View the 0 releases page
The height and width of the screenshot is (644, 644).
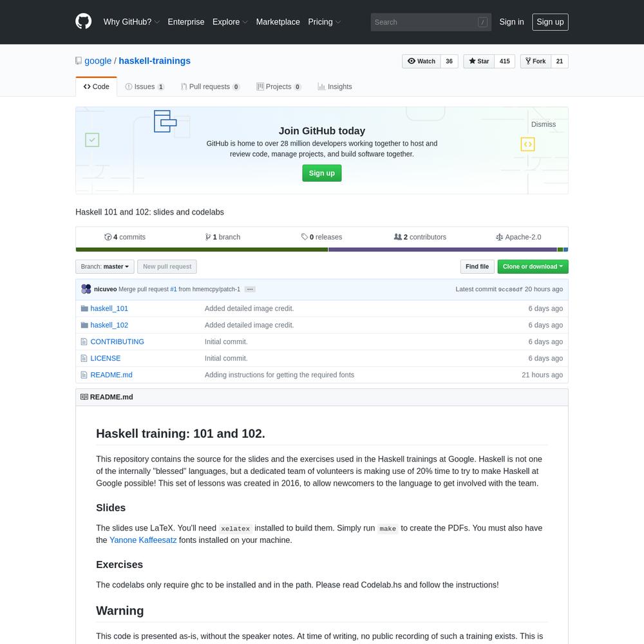(321, 237)
